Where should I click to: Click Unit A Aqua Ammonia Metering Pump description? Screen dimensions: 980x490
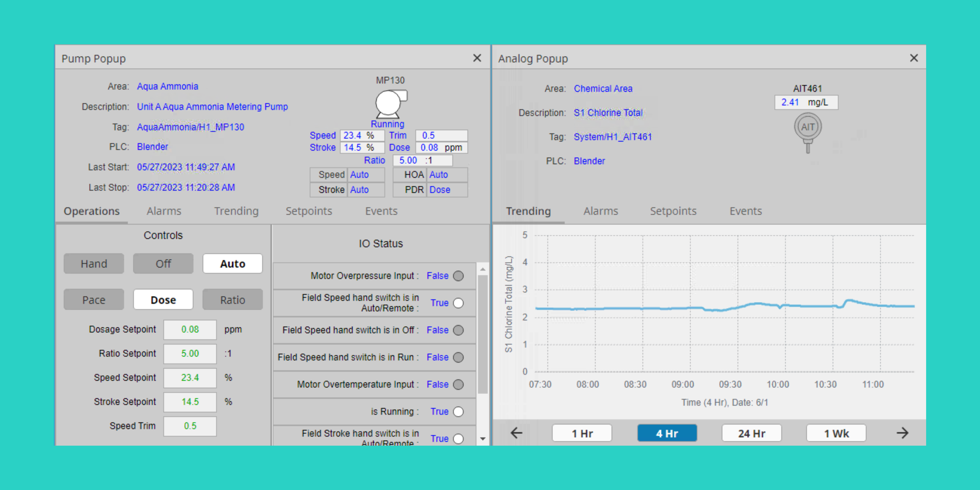pyautogui.click(x=212, y=107)
